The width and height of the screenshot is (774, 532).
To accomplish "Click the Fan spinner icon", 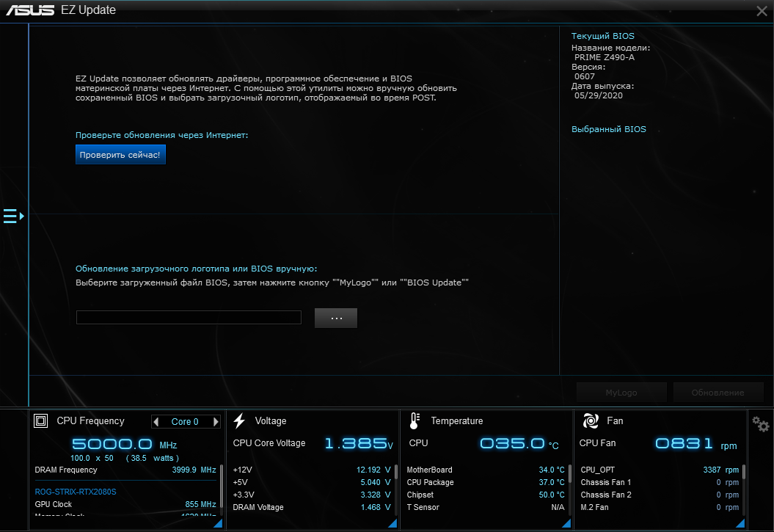I will [x=591, y=421].
